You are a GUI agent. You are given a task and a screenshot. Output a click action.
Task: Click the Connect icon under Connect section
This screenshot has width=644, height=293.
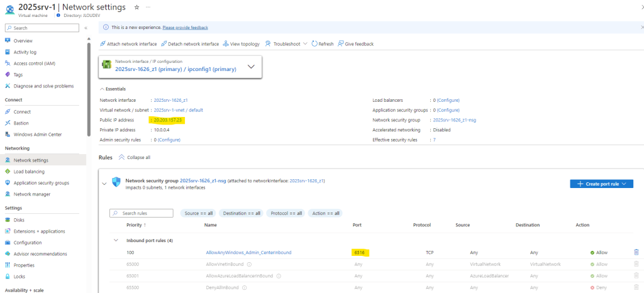coord(8,112)
